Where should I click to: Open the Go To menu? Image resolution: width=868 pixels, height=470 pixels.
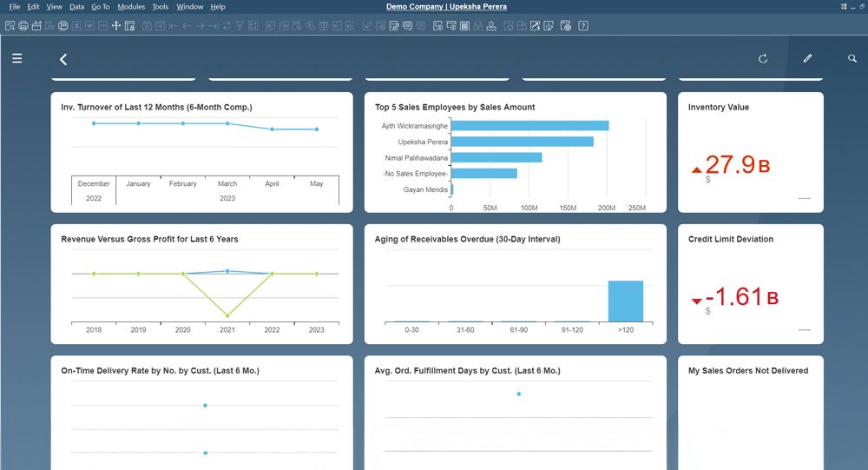[x=101, y=7]
